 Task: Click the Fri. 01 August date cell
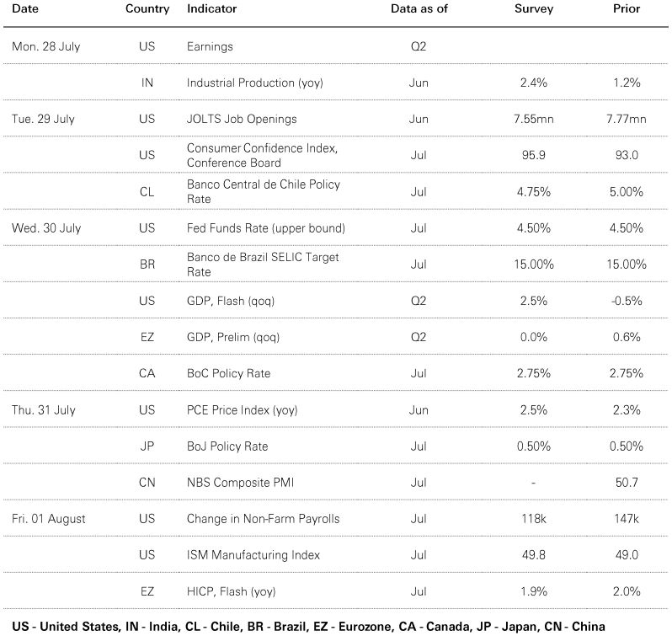(x=49, y=519)
